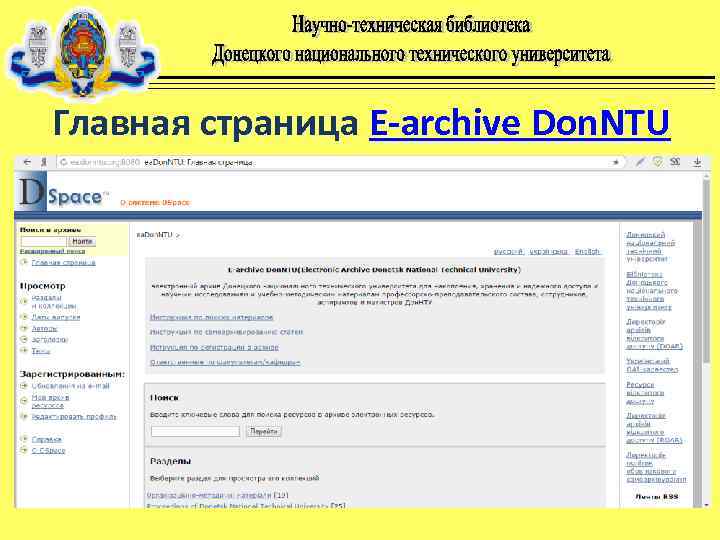Open 'Proceedings of Donetsk National Technical University' link
This screenshot has height=540, width=720.
coord(238,506)
